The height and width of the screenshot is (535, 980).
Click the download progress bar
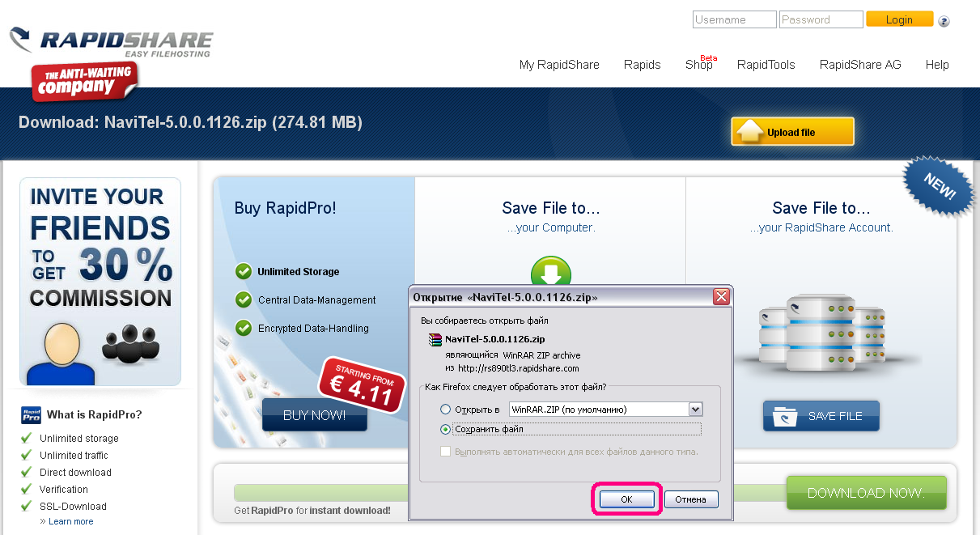pyautogui.click(x=320, y=493)
